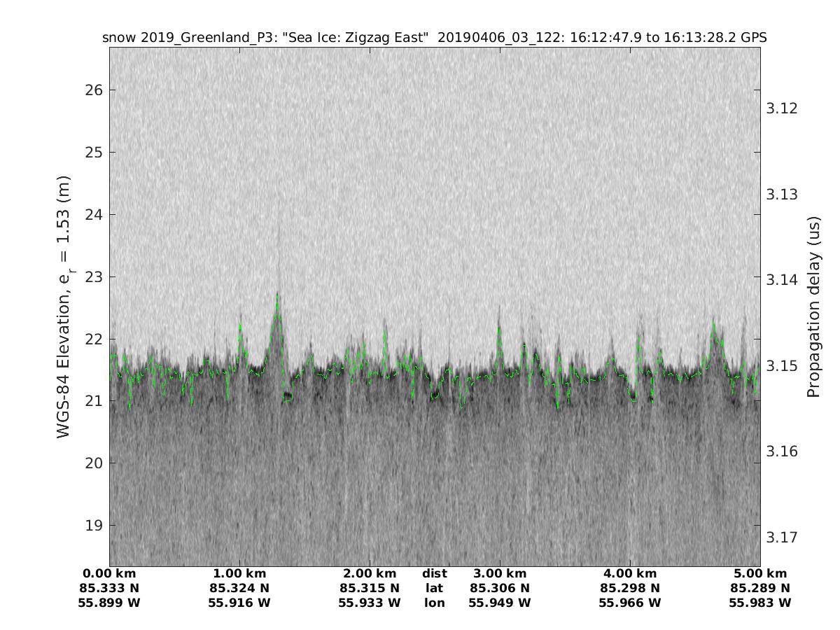Image resolution: width=840 pixels, height=630 pixels.
Task: Click the "lon" row legend label
Action: [434, 603]
